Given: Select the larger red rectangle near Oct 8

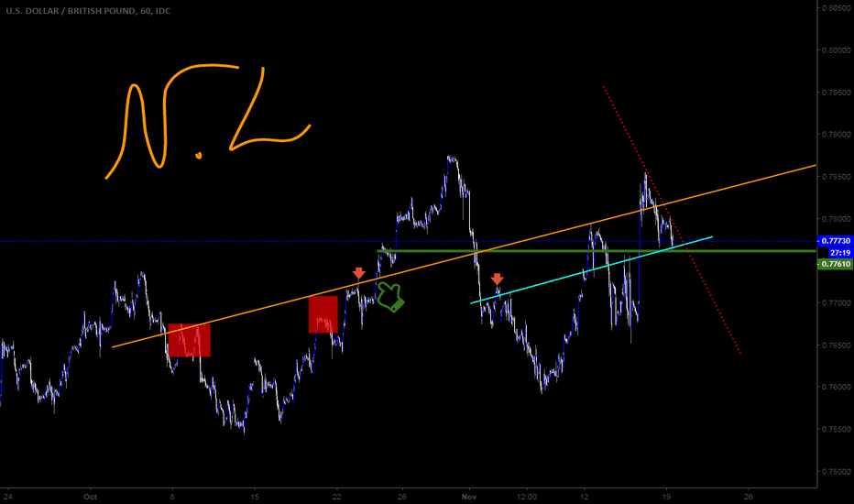Looking at the screenshot, I should 189,341.
